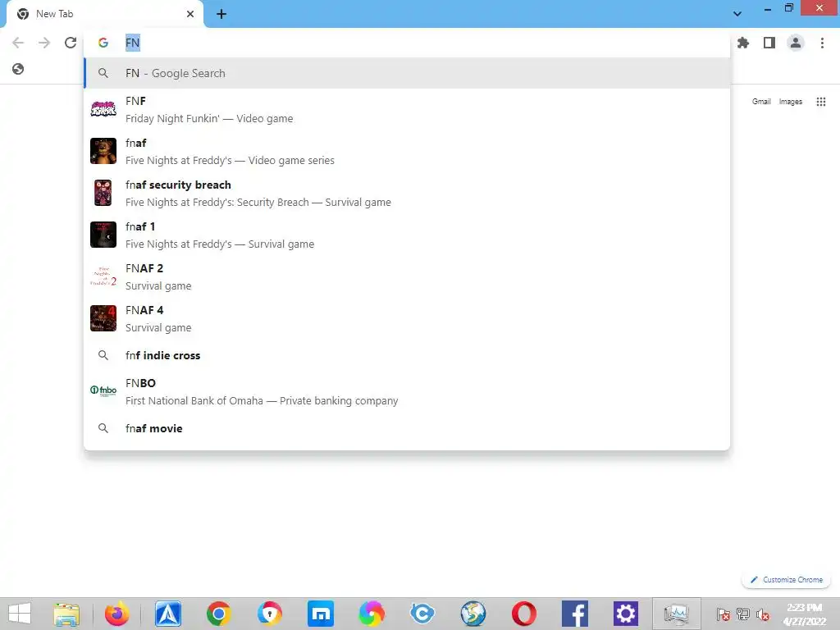Close the New Tab tab
This screenshot has height=630, width=840.
[x=190, y=14]
